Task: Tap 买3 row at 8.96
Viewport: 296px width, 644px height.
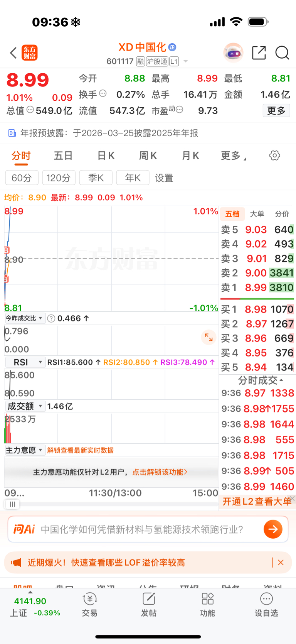Action: pyautogui.click(x=257, y=338)
